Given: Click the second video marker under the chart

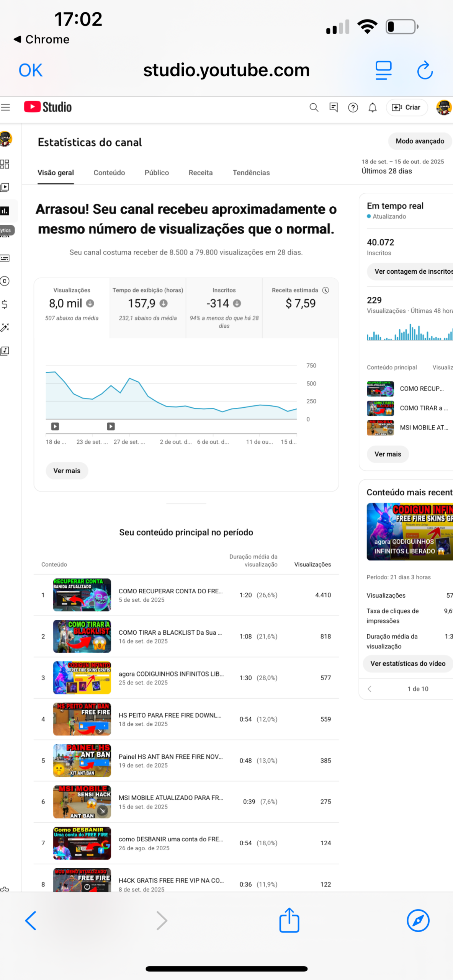Looking at the screenshot, I should coord(111,426).
